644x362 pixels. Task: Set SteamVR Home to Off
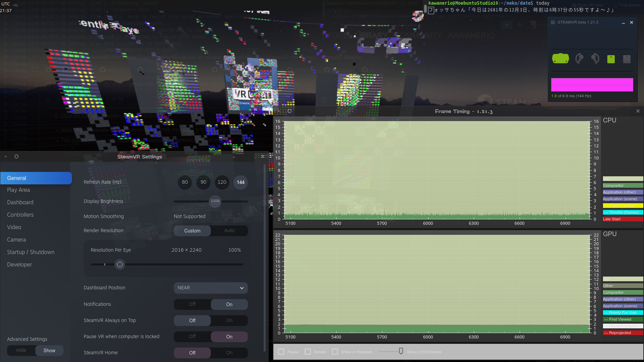192,353
